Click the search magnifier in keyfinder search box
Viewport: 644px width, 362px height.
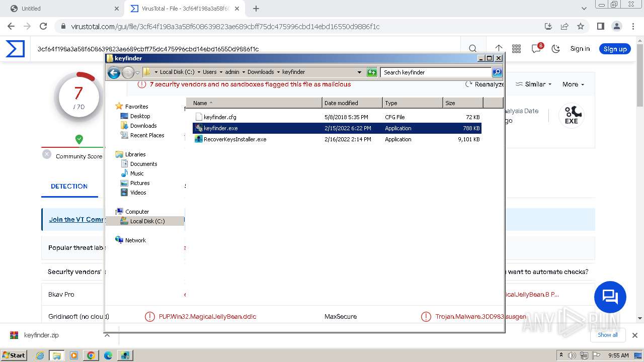click(x=497, y=72)
